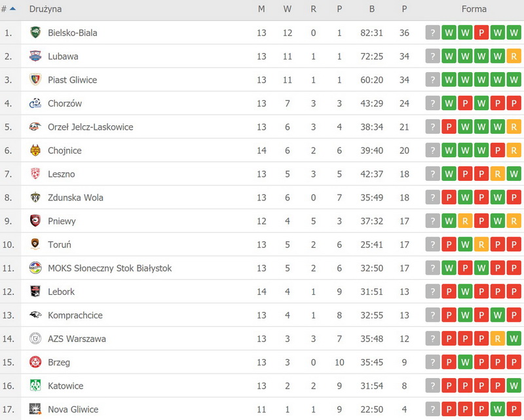Open the MOKS Słoneczny Stok Białystok link
The width and height of the screenshot is (524, 420).
109,269
